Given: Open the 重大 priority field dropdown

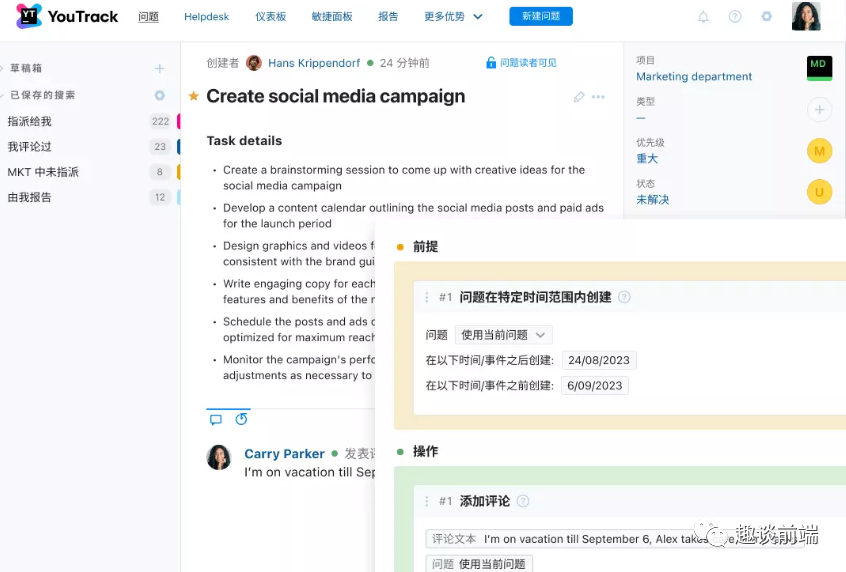Looking at the screenshot, I should click(x=647, y=158).
